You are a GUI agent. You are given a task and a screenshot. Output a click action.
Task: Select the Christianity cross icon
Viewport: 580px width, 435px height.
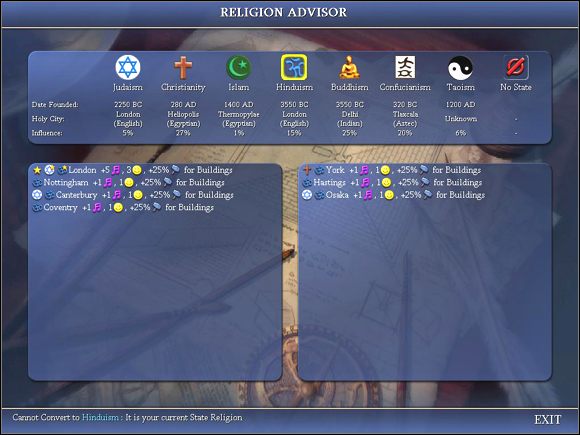click(183, 67)
